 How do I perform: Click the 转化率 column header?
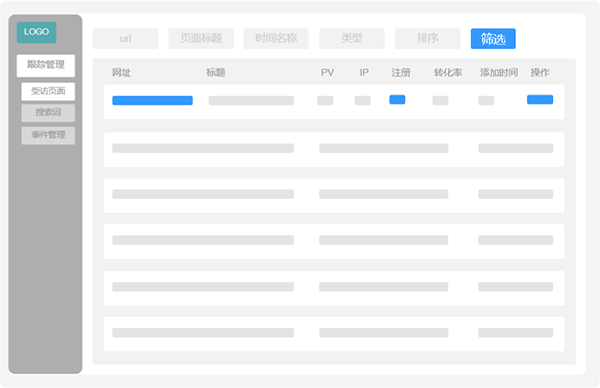click(448, 72)
